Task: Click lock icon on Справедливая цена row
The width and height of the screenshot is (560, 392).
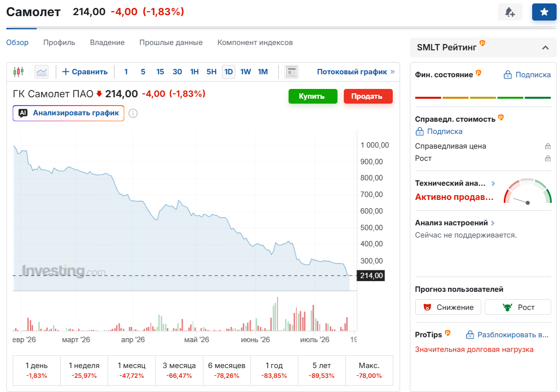Action: point(548,146)
